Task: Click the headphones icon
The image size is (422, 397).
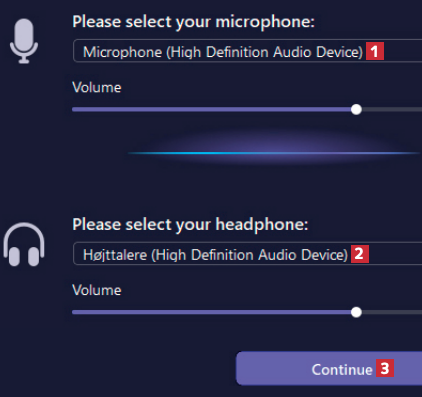Action: click(x=24, y=244)
